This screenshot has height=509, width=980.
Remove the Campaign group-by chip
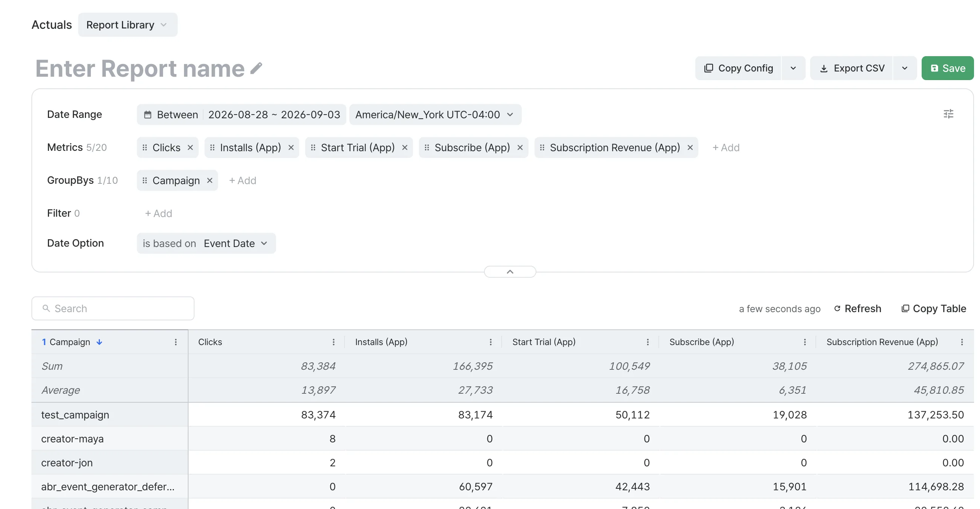209,180
